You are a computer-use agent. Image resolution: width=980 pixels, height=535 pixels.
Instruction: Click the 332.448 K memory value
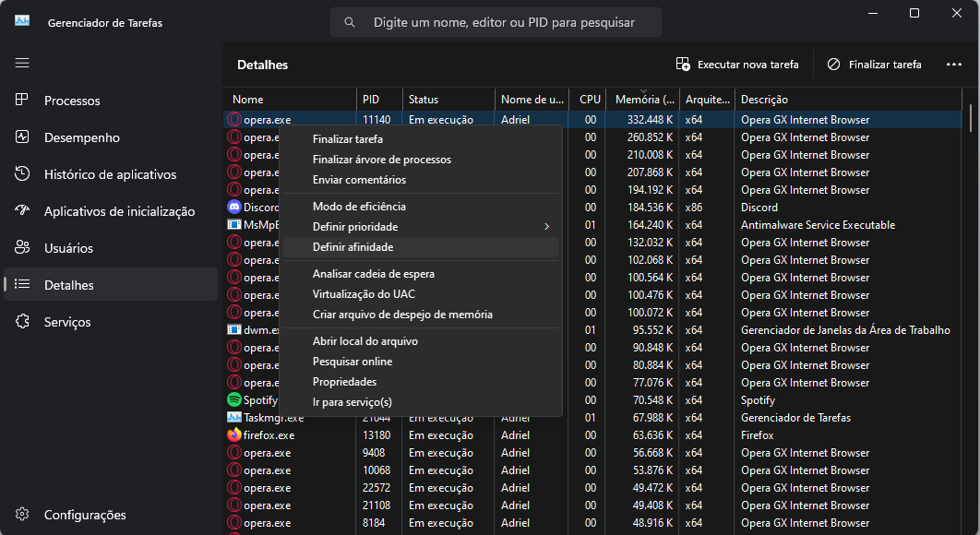650,119
